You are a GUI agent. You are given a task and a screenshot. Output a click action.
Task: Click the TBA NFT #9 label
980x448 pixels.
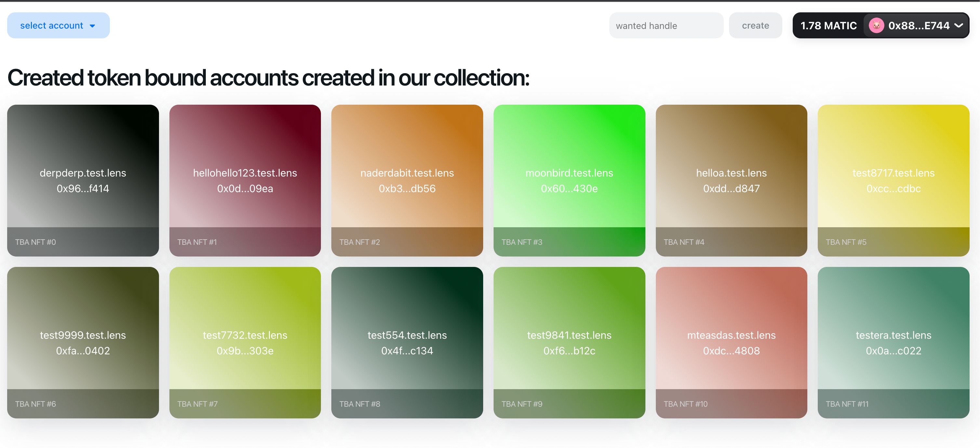522,404
